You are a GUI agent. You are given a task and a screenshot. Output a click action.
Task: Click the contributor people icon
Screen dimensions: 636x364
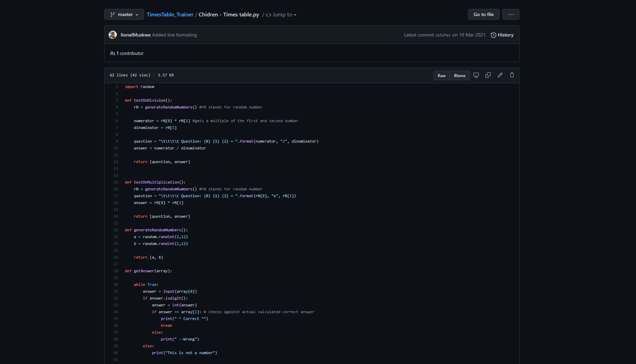(112, 54)
